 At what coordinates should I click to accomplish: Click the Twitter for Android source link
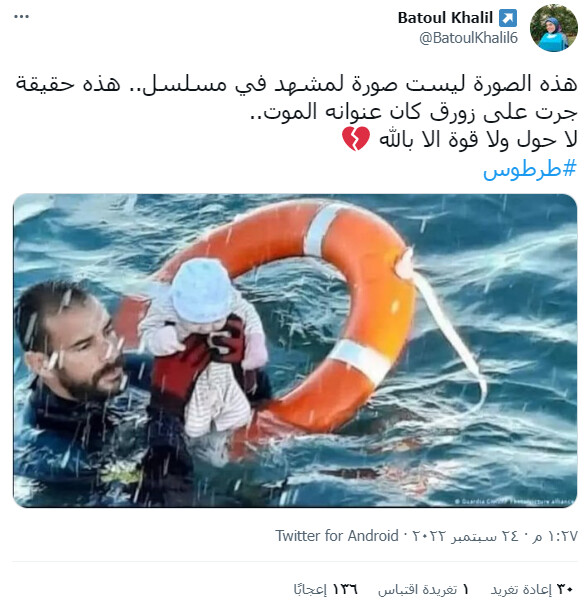(337, 536)
